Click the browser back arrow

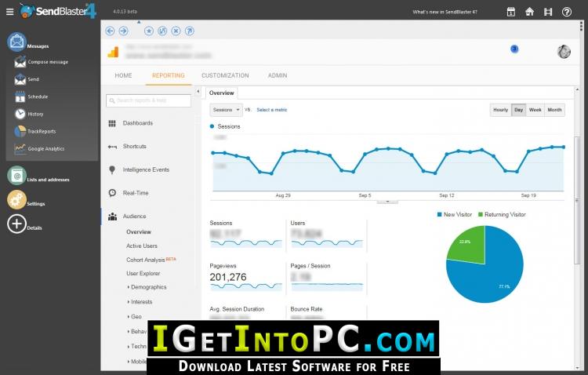point(110,31)
